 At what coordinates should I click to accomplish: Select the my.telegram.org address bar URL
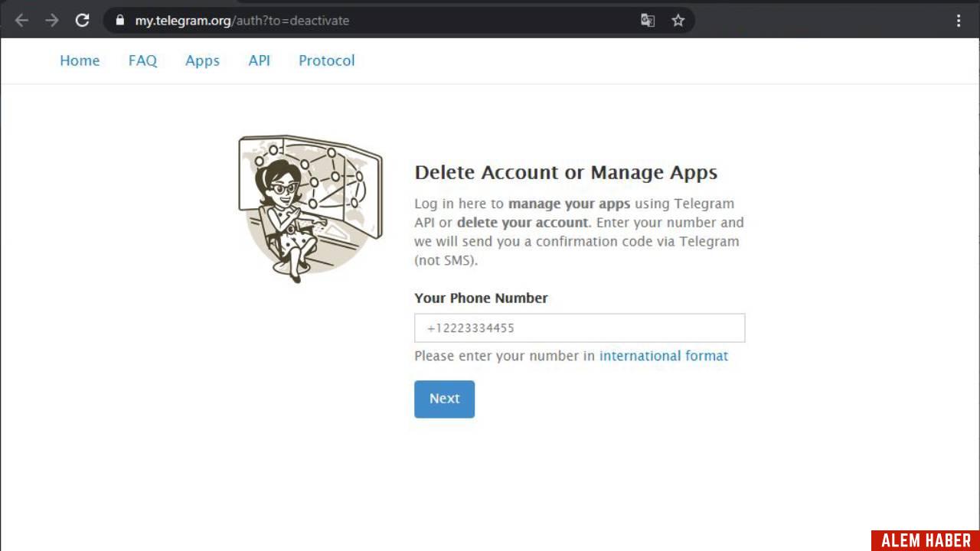(x=242, y=21)
